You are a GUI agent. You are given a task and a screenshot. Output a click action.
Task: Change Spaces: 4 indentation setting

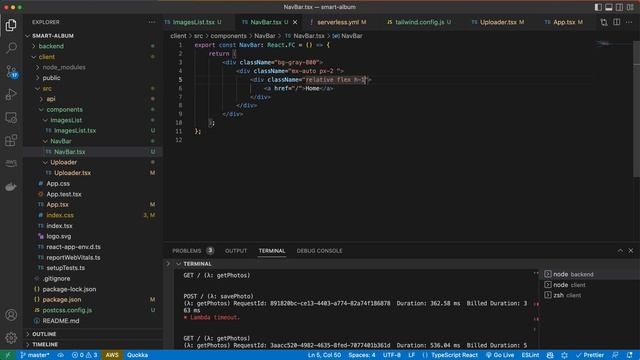362,355
